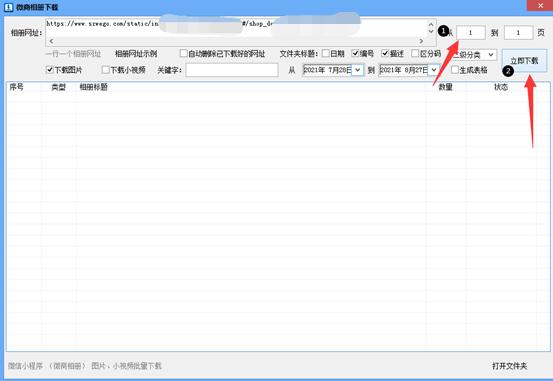Image resolution: width=553 pixels, height=381 pixels.
Task: Click URL box scroll right arrow
Action: pyautogui.click(x=421, y=41)
